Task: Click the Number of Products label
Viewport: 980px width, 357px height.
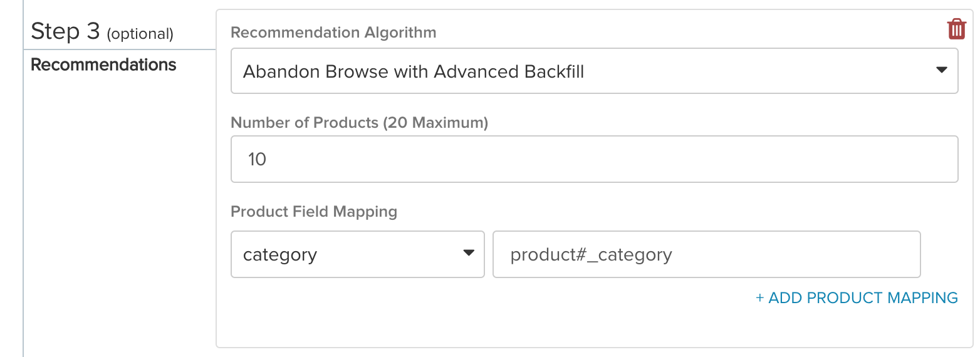Action: (305, 123)
